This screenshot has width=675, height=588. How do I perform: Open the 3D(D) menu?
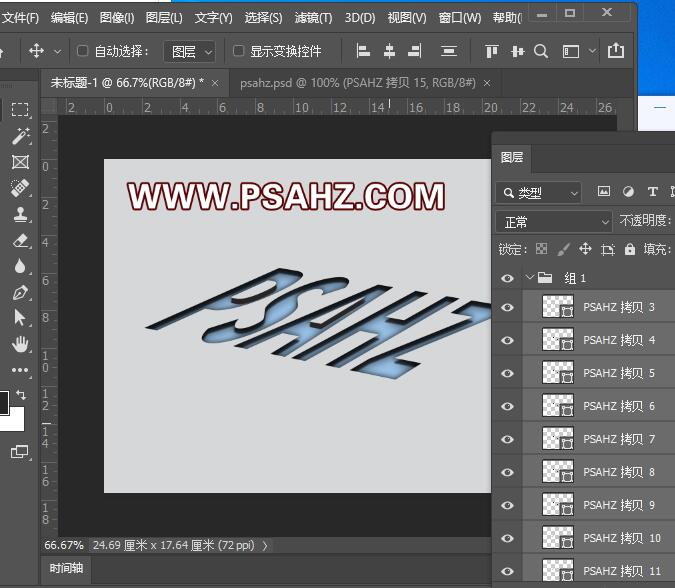(360, 18)
